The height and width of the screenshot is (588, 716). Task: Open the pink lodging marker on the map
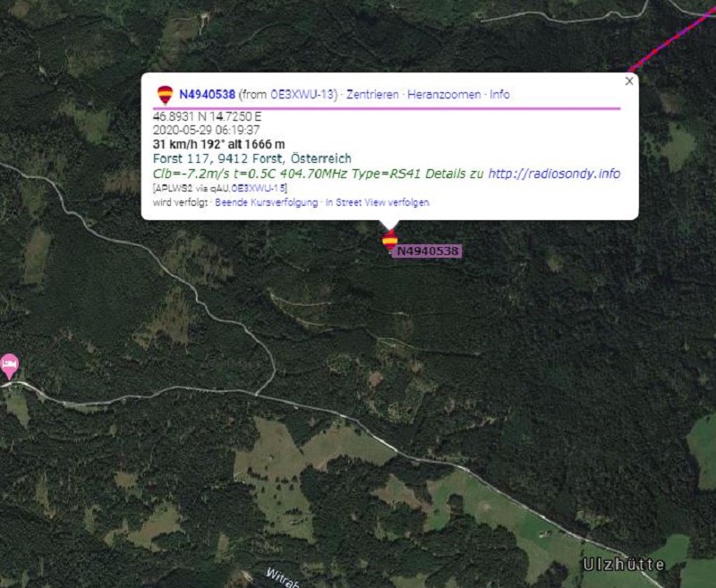tap(10, 366)
